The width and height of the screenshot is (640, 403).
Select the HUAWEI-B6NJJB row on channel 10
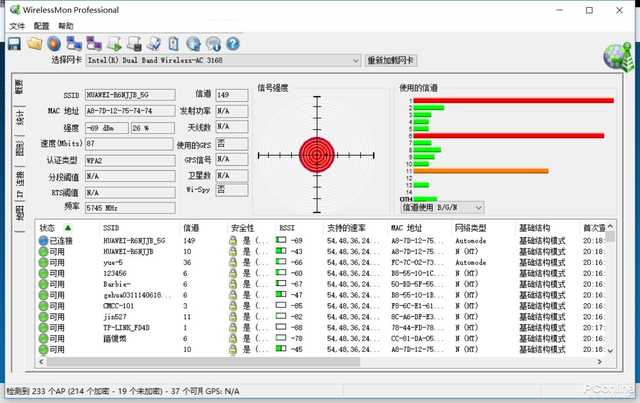tap(322, 252)
